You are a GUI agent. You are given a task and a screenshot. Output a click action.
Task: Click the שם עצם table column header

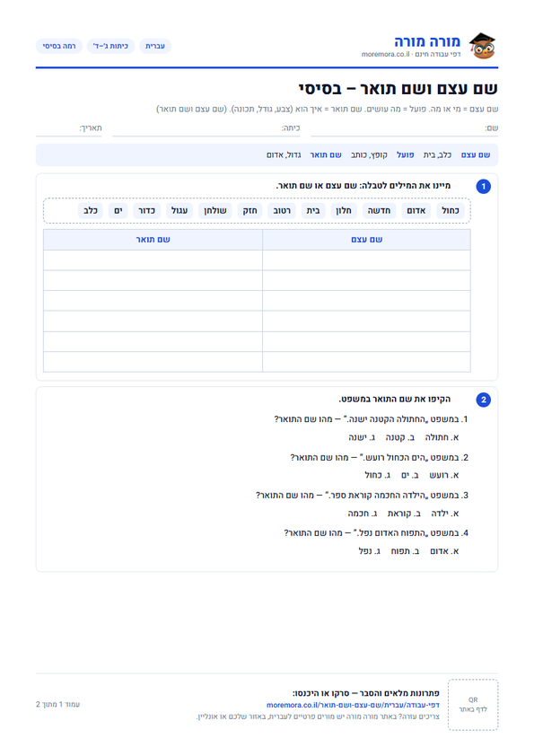(367, 240)
